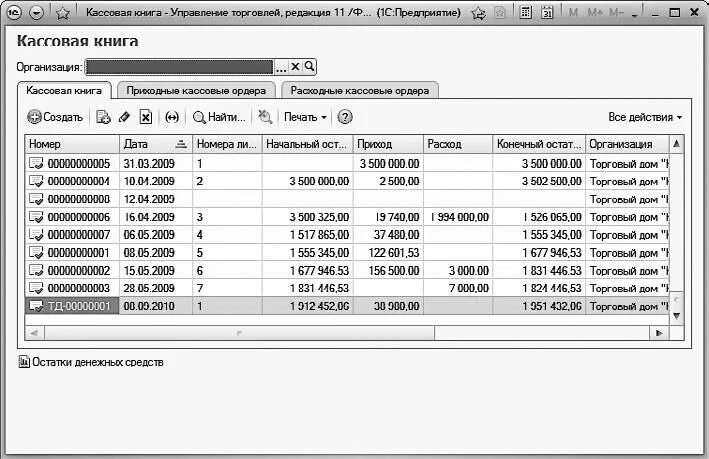Open the main menu dropdown arrow in title bar

[x=37, y=13]
